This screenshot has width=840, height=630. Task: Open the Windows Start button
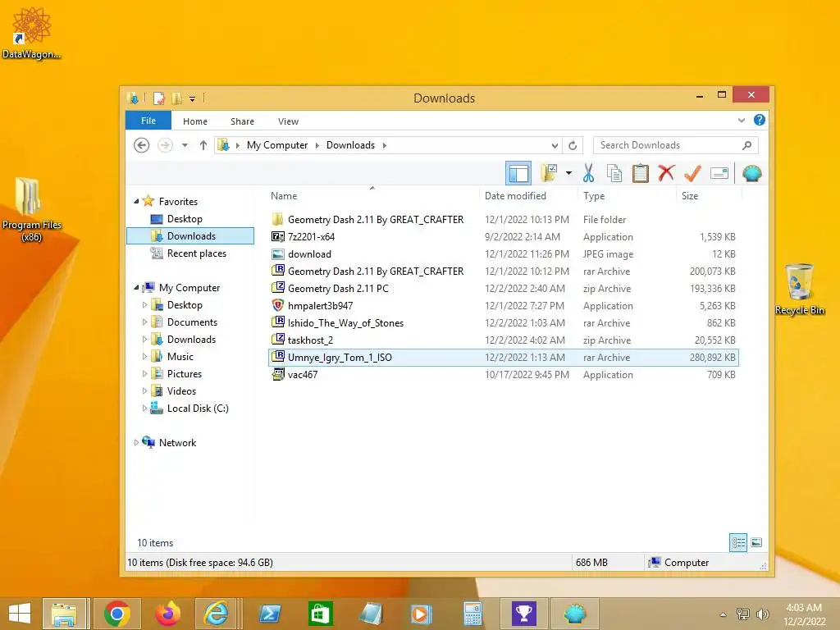coord(20,614)
